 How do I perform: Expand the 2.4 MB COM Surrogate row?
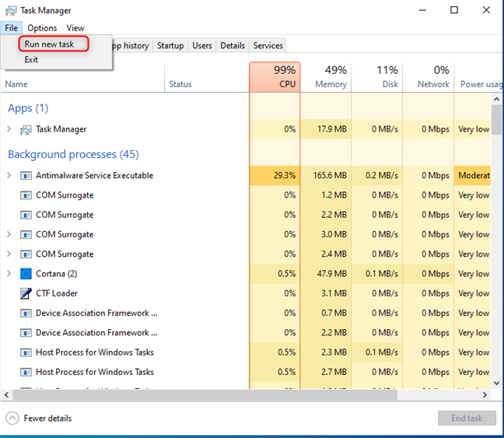coord(9,254)
